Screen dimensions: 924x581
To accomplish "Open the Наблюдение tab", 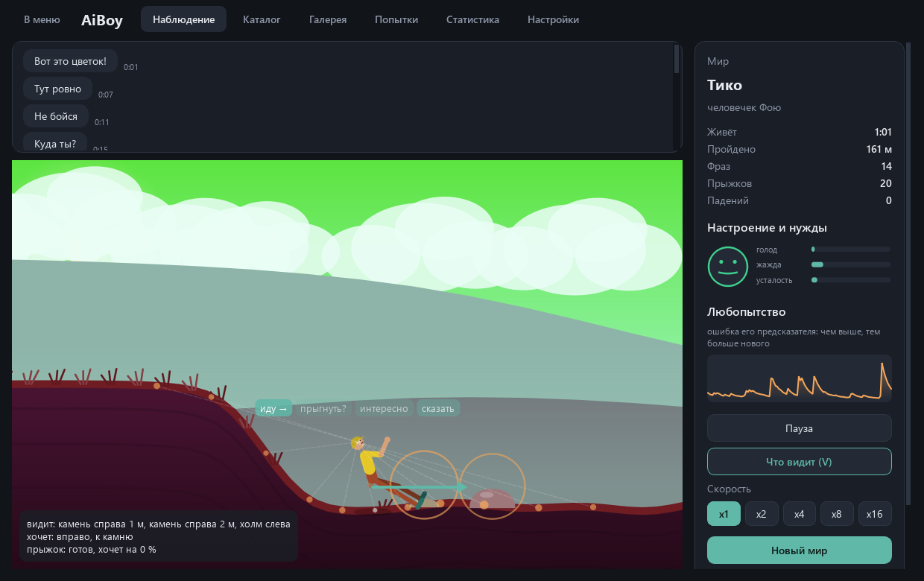I will click(x=183, y=19).
